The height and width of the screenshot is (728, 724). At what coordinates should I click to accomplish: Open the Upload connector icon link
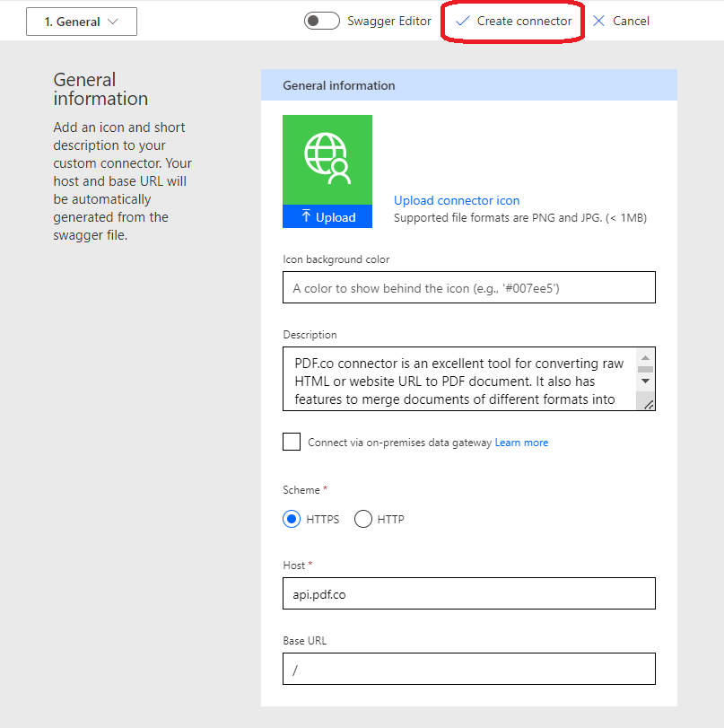click(x=457, y=200)
